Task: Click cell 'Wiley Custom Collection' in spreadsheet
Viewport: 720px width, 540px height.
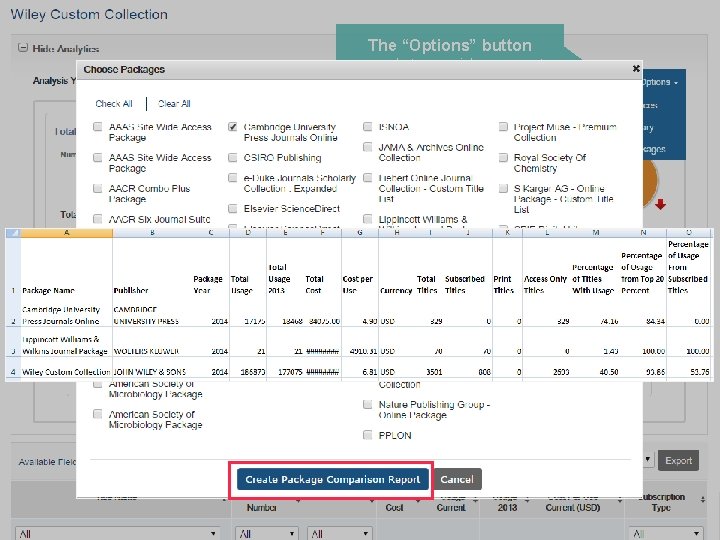Action: [x=66, y=372]
